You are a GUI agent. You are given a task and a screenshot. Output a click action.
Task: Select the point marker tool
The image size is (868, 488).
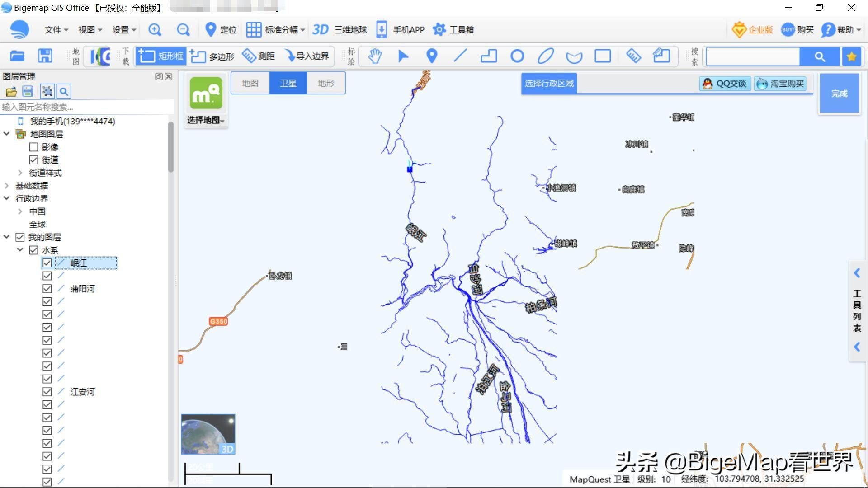pyautogui.click(x=432, y=56)
